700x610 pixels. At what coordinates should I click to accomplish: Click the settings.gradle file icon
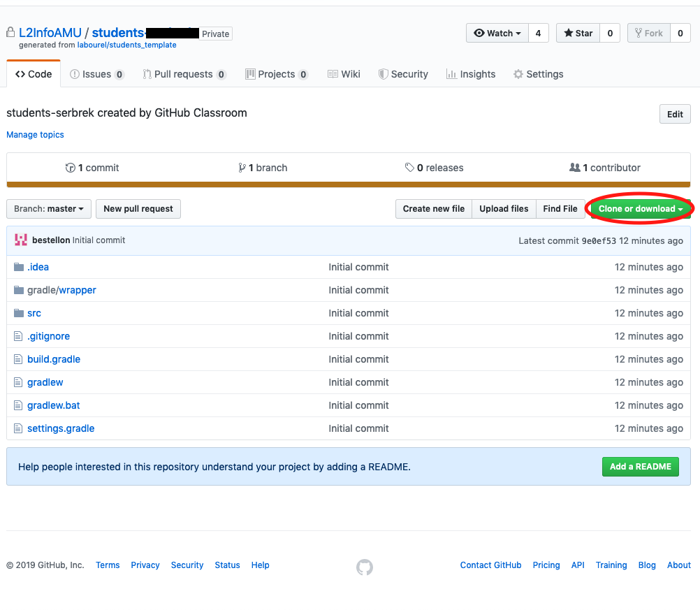click(x=18, y=429)
